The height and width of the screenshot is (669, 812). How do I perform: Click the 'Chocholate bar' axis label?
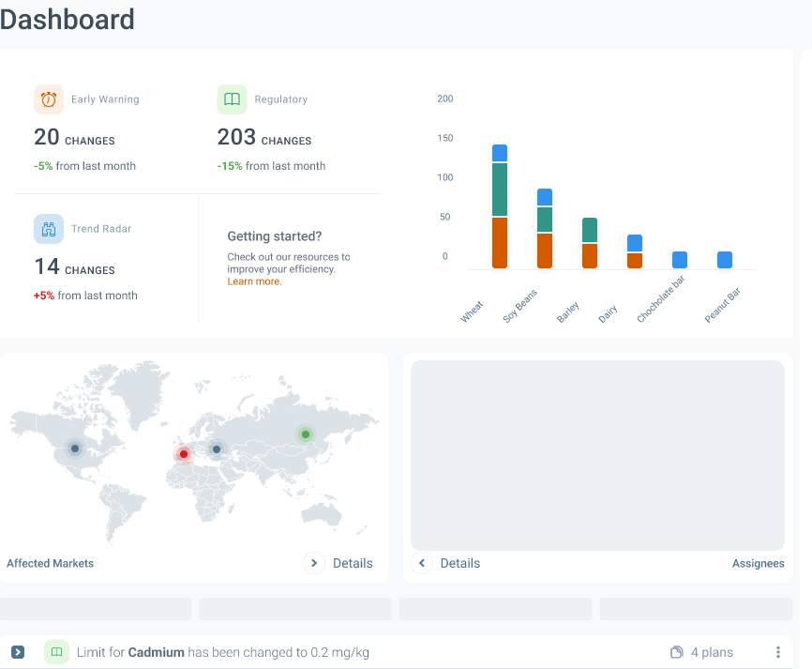click(x=661, y=299)
